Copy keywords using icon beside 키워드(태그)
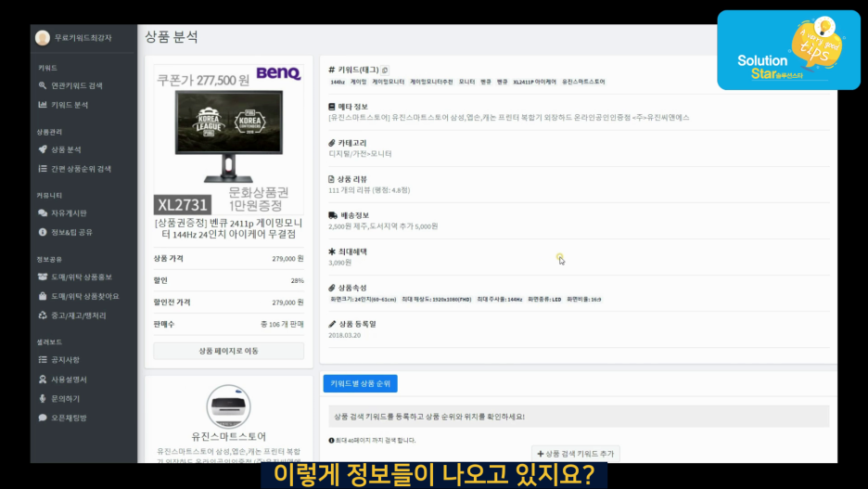The height and width of the screenshot is (489, 868). point(385,70)
